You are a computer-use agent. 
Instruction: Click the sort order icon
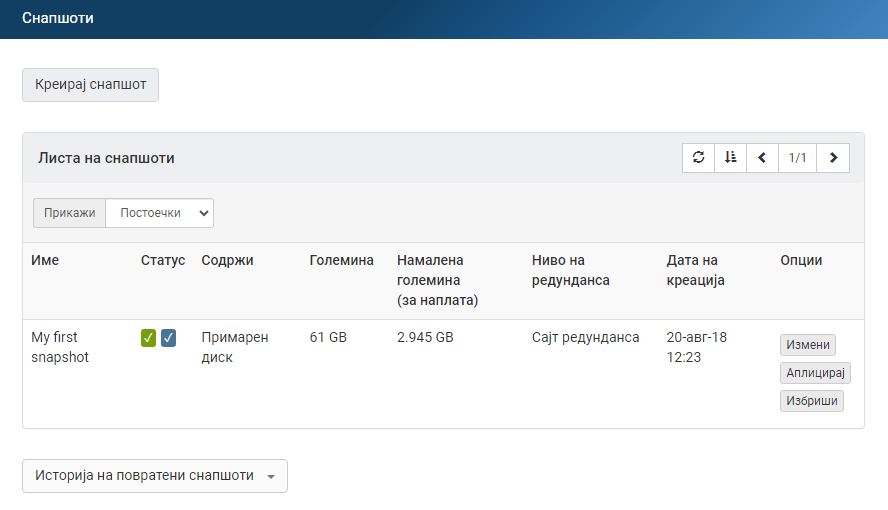pyautogui.click(x=730, y=158)
